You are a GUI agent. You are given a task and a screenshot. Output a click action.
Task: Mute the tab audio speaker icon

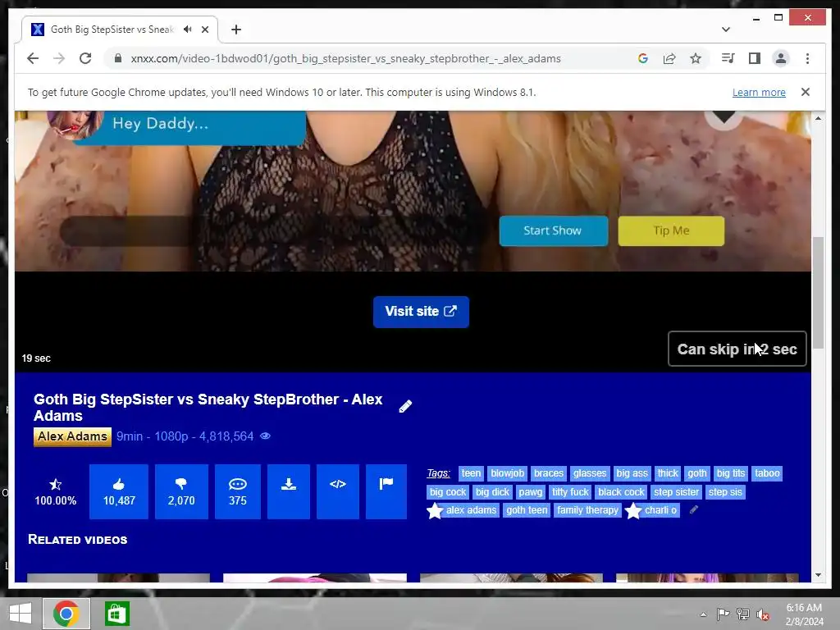[188, 30]
